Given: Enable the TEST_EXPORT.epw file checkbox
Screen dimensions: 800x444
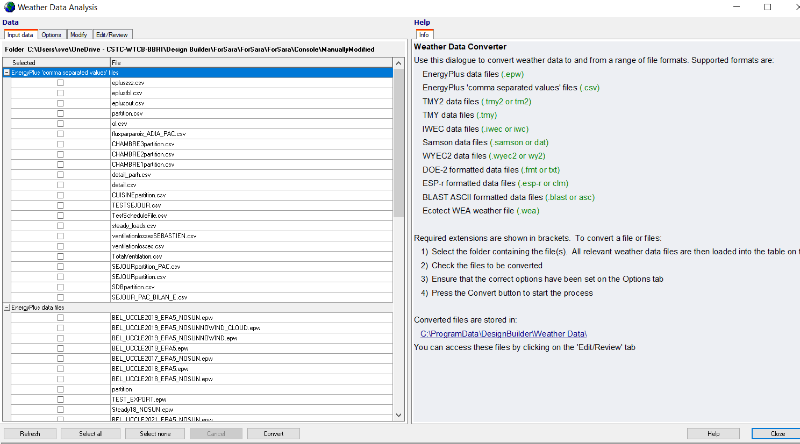Looking at the screenshot, I should point(60,398).
